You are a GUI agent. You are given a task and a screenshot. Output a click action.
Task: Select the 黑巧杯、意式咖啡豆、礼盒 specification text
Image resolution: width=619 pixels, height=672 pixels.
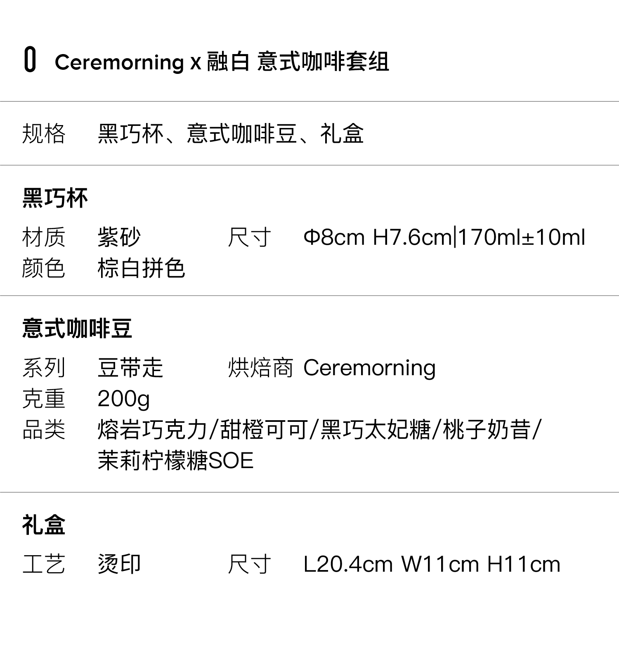(230, 134)
